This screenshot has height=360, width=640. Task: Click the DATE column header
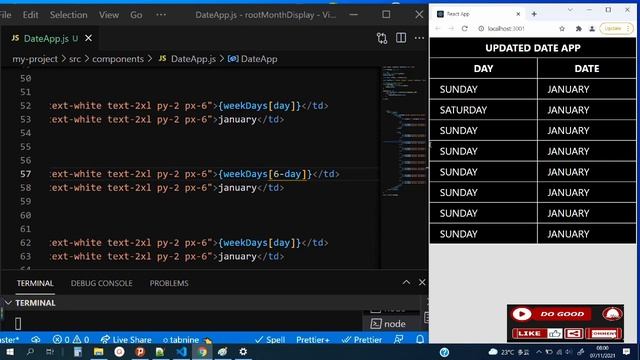(x=587, y=69)
